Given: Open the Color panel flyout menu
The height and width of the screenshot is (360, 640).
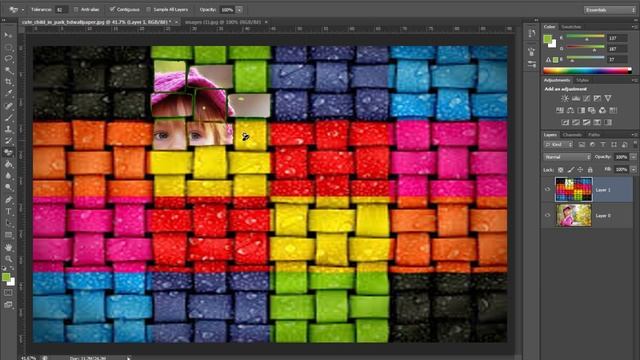Looking at the screenshot, I should [x=634, y=27].
